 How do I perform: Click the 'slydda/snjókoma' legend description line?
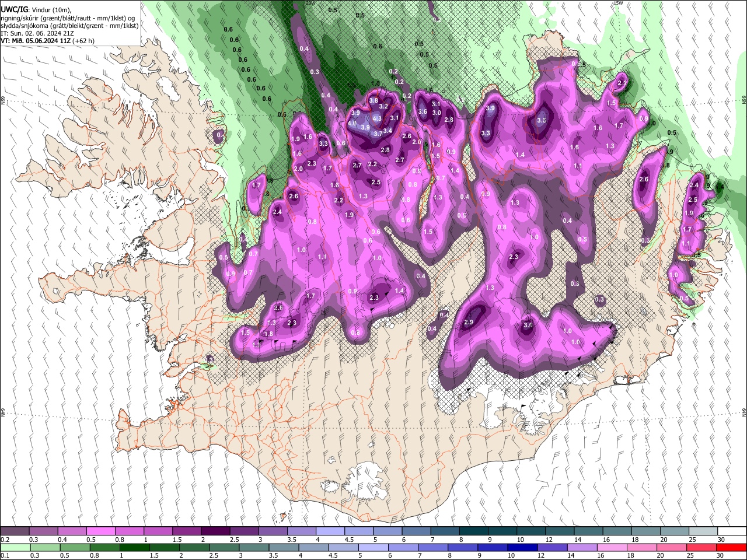point(69,26)
